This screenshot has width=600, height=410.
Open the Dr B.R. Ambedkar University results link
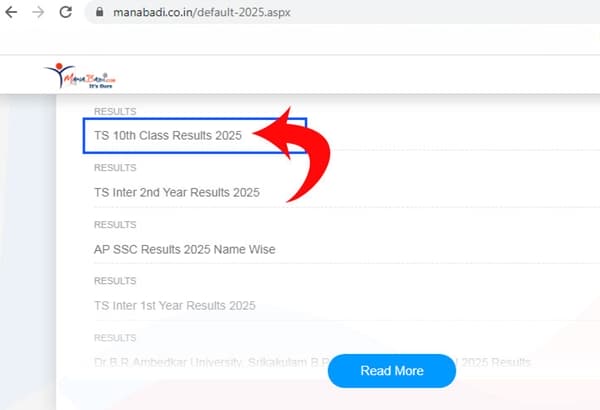[x=200, y=361]
